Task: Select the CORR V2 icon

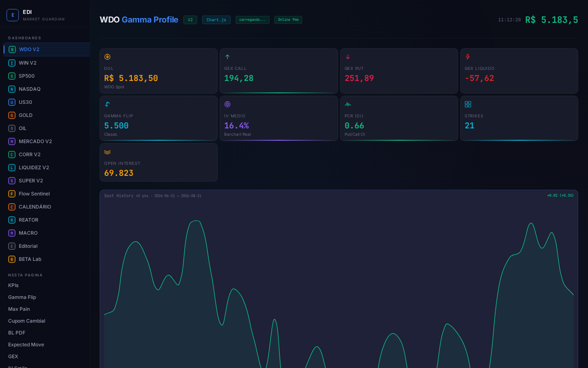Action: pyautogui.click(x=12, y=155)
